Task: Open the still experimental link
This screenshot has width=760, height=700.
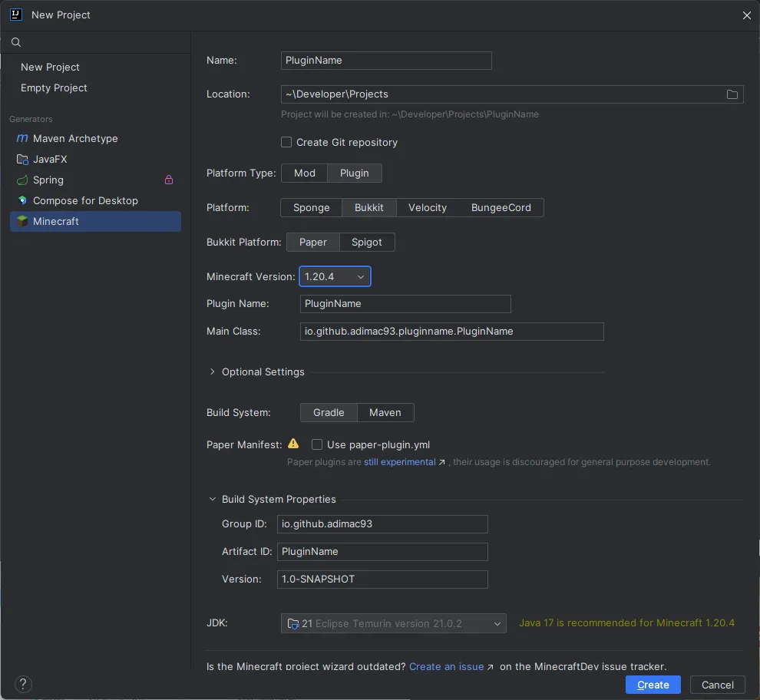Action: 399,462
